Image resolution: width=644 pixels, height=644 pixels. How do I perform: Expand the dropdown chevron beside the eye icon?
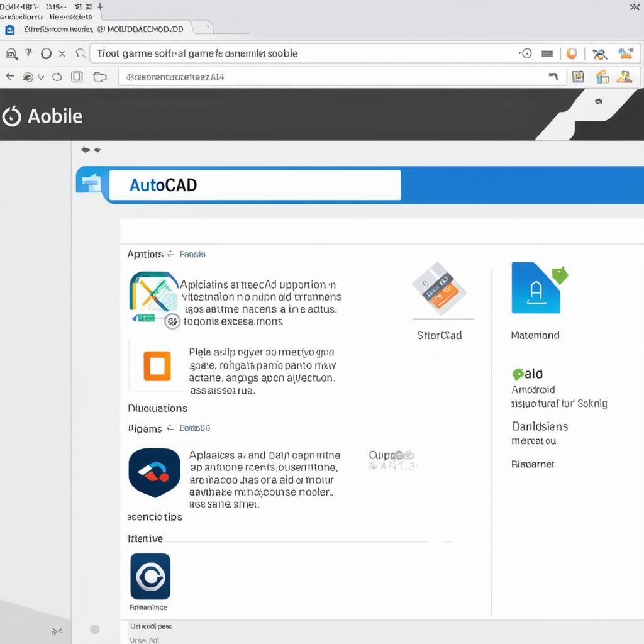[x=41, y=77]
